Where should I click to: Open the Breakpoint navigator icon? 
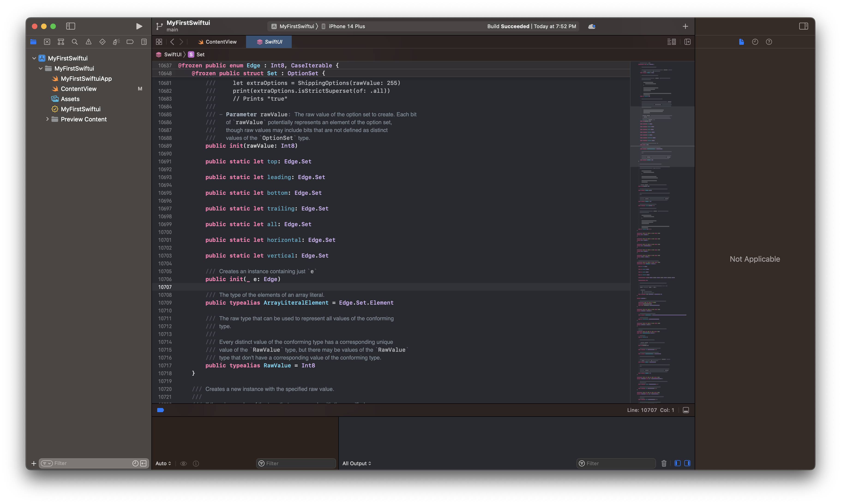point(130,42)
